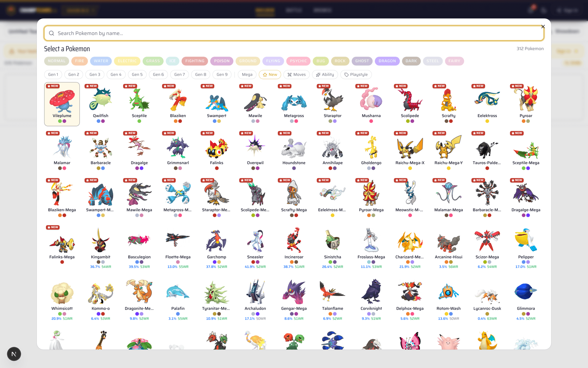Choose the Garchomp icon
The height and width of the screenshot is (368, 588).
coord(217,241)
